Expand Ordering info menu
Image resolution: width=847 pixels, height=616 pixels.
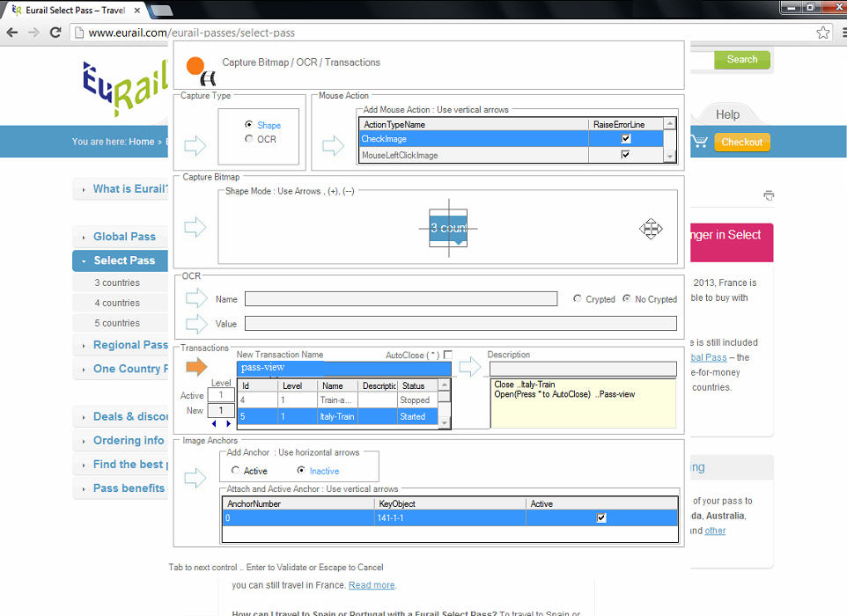click(120, 440)
